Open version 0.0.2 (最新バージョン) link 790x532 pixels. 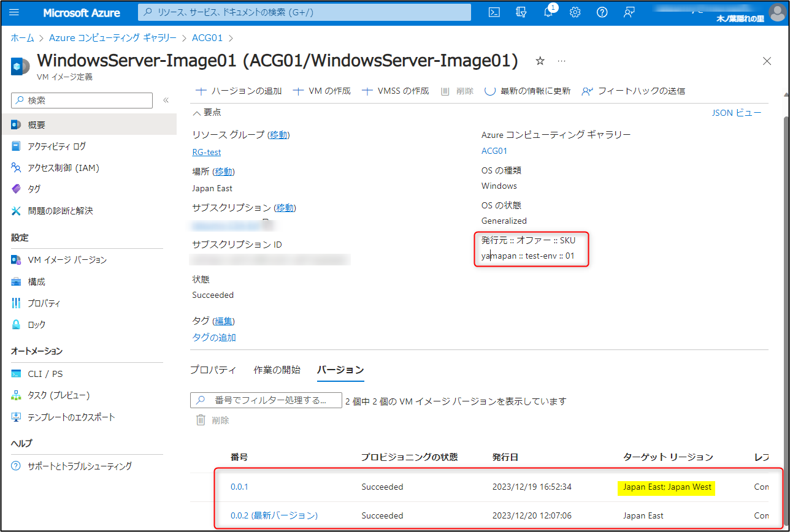coord(274,515)
